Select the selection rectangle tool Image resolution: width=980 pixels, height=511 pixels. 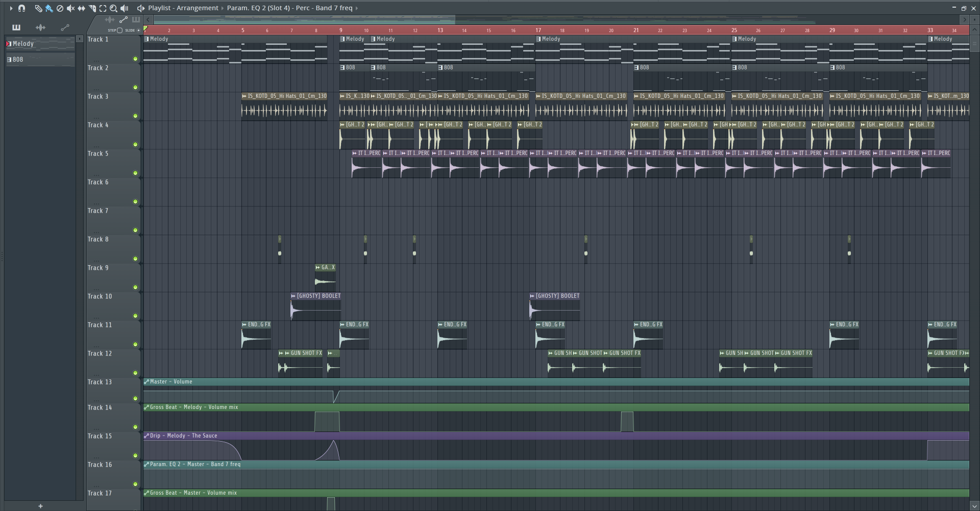tap(103, 8)
